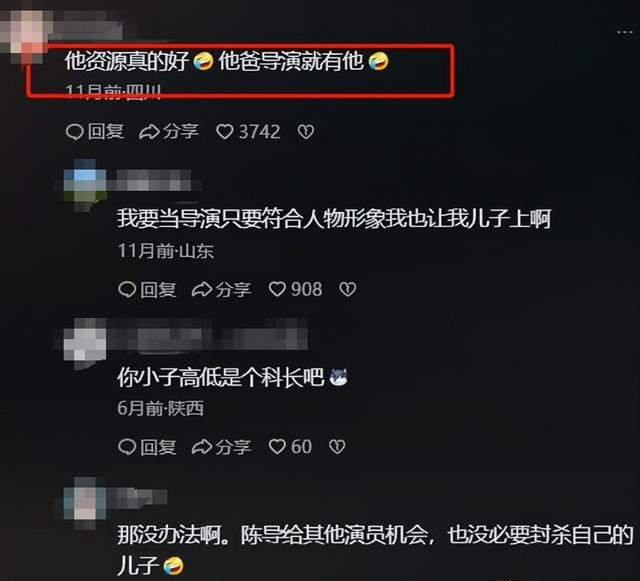640x581 pixels.
Task: Open Shandong commenter's avatar
Action: coord(85,183)
